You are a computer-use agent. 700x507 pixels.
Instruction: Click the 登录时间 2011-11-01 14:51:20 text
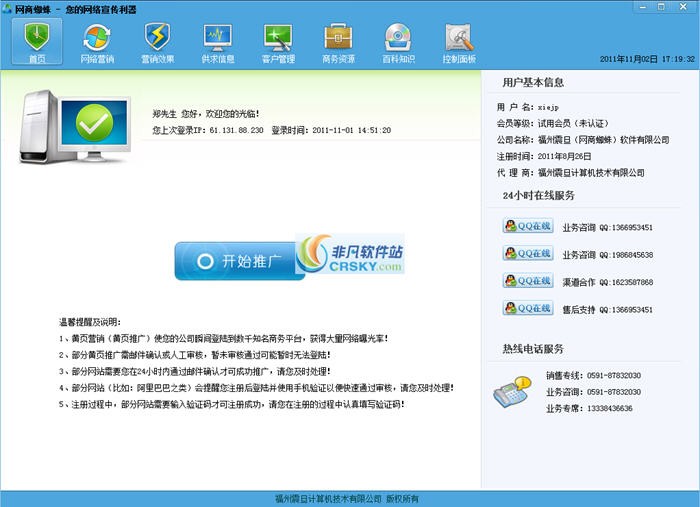point(331,130)
